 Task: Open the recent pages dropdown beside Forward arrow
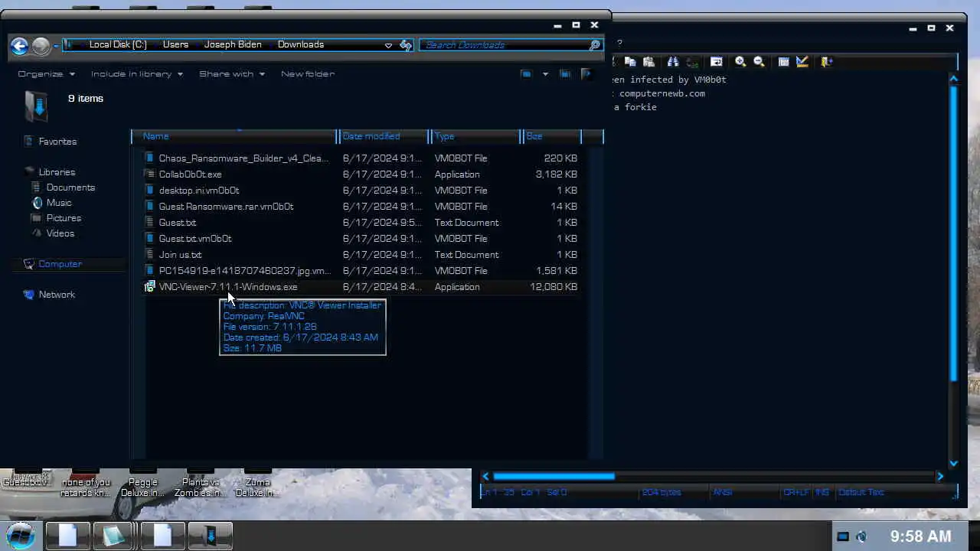(x=56, y=46)
